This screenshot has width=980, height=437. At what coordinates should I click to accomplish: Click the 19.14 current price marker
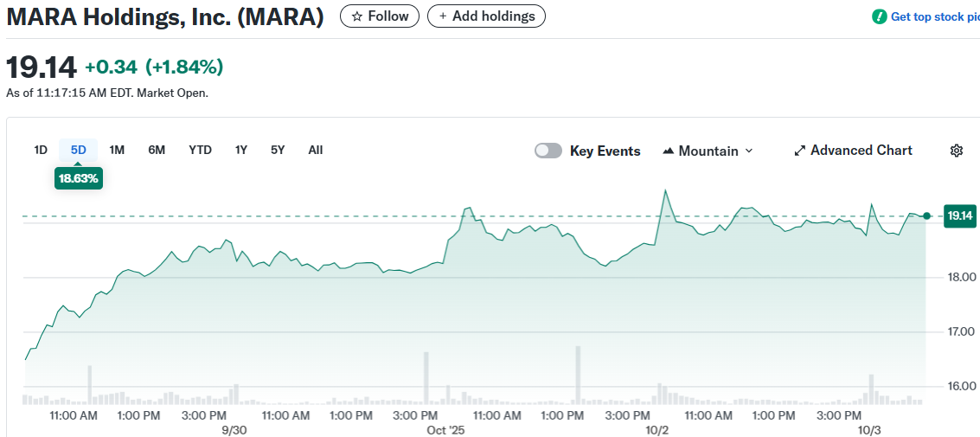click(x=959, y=215)
